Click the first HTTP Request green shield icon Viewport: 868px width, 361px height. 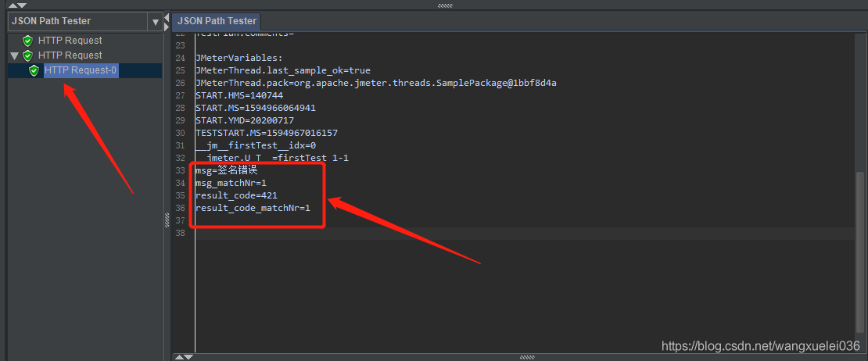(28, 41)
